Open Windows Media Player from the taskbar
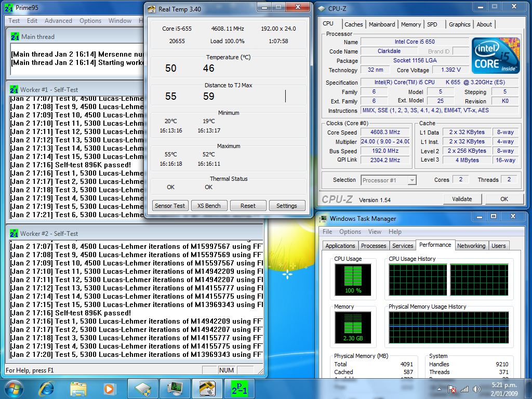 (x=109, y=389)
